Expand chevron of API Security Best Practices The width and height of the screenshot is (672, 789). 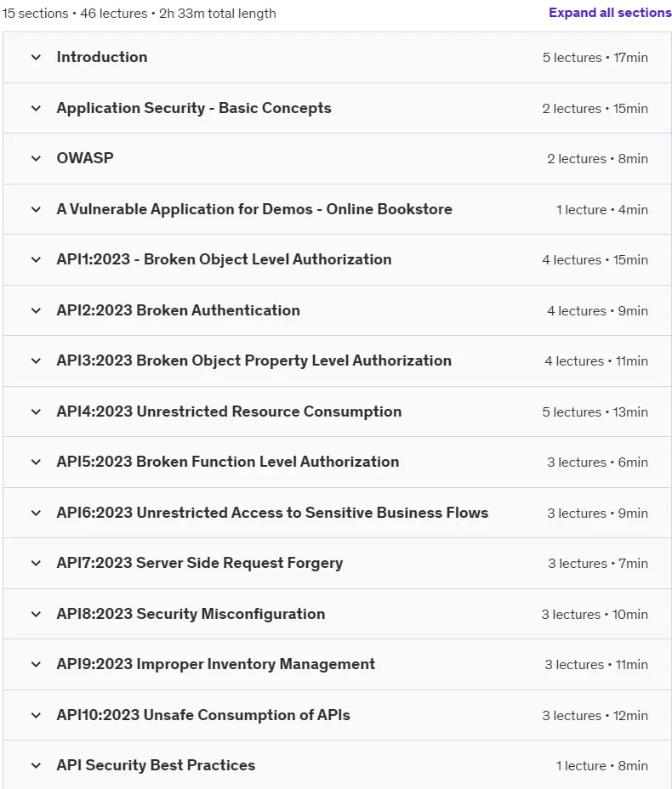[x=36, y=766]
